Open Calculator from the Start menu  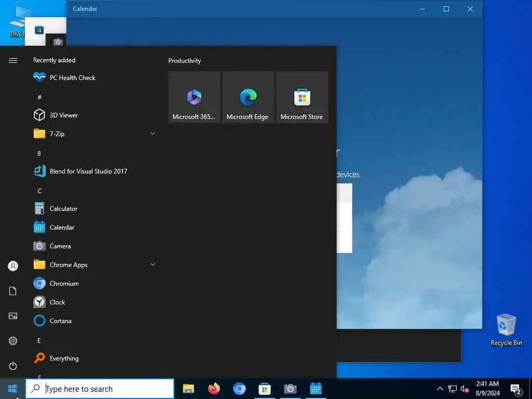click(94, 209)
